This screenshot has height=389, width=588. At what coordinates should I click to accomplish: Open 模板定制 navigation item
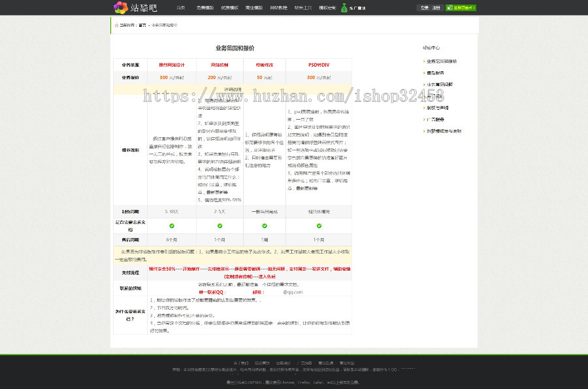click(x=327, y=8)
